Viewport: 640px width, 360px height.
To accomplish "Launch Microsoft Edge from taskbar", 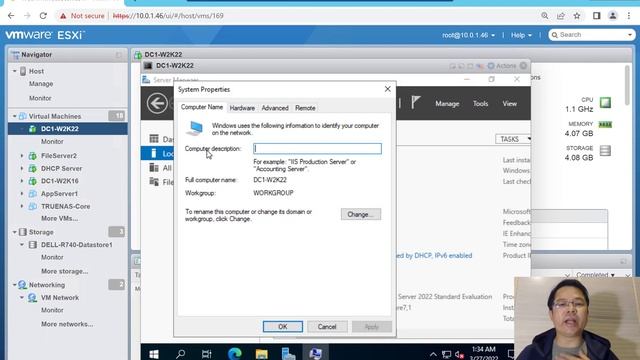I will coord(235,353).
